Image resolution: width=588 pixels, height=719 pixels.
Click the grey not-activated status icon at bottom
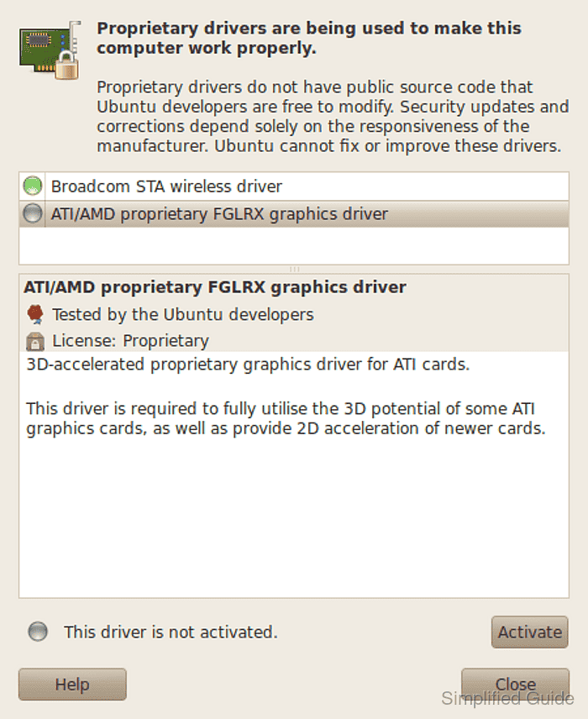pos(38,632)
